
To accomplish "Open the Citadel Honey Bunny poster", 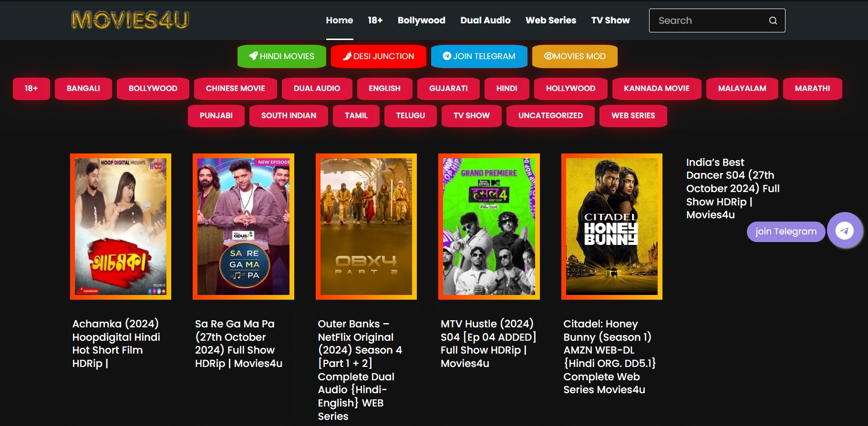I will pos(612,226).
